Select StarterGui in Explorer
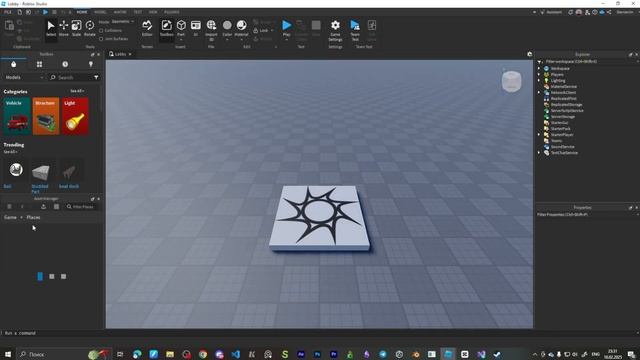This screenshot has width=640, height=360. coord(559,122)
